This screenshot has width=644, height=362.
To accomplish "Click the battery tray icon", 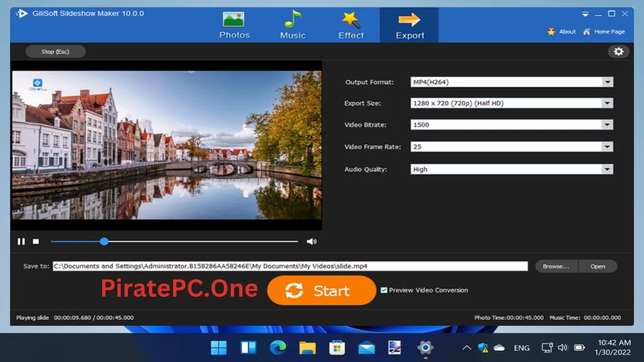I will tap(579, 347).
